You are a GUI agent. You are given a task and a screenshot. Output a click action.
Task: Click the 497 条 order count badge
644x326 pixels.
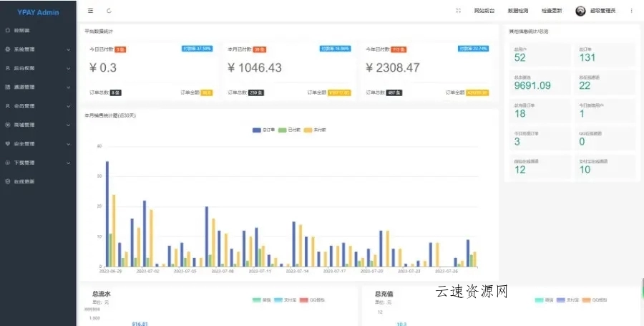(394, 93)
